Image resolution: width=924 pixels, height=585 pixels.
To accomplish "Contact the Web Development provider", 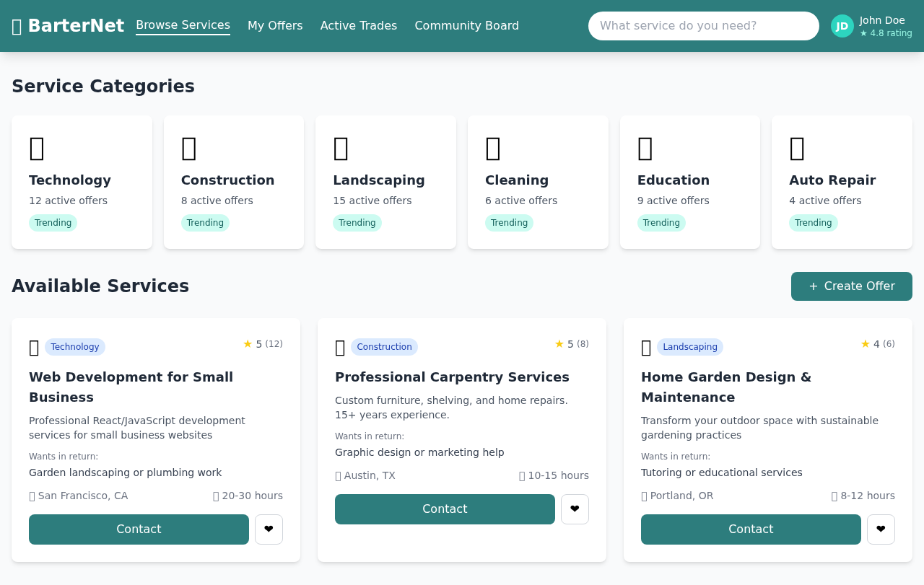I will coord(139,529).
